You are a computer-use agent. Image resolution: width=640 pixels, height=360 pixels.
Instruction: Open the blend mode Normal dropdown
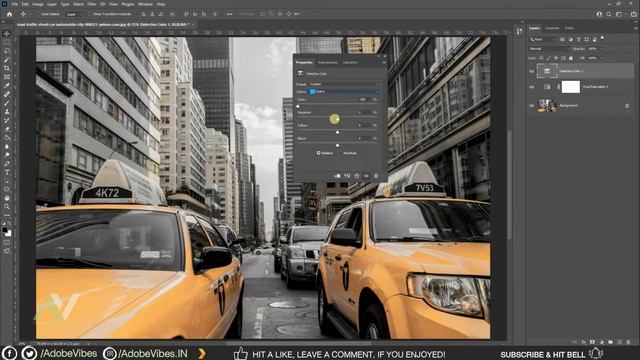click(x=549, y=49)
